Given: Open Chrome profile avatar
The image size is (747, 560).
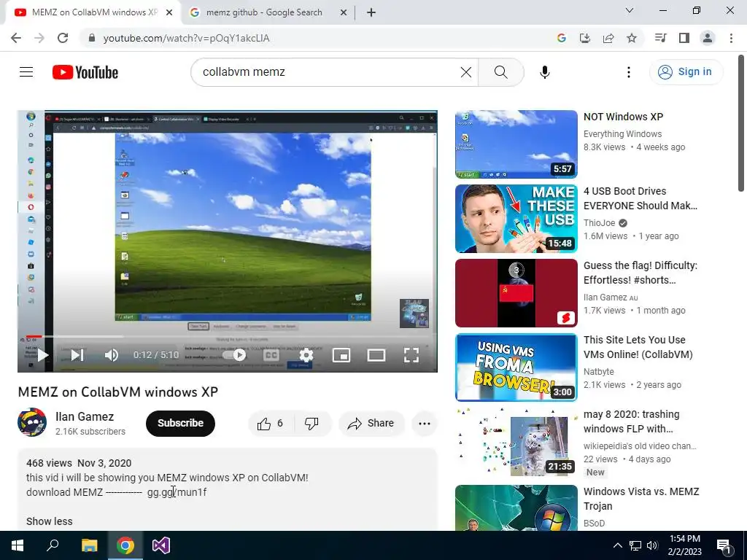Looking at the screenshot, I should [708, 38].
